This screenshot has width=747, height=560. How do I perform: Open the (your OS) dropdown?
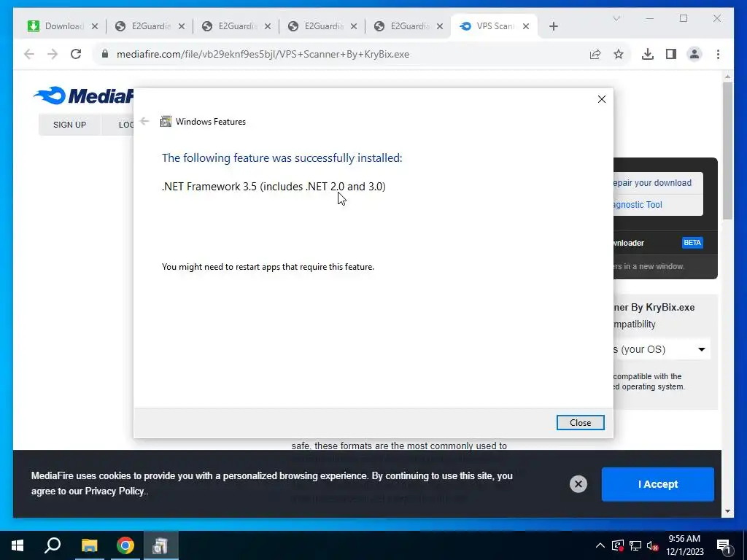[x=661, y=349]
